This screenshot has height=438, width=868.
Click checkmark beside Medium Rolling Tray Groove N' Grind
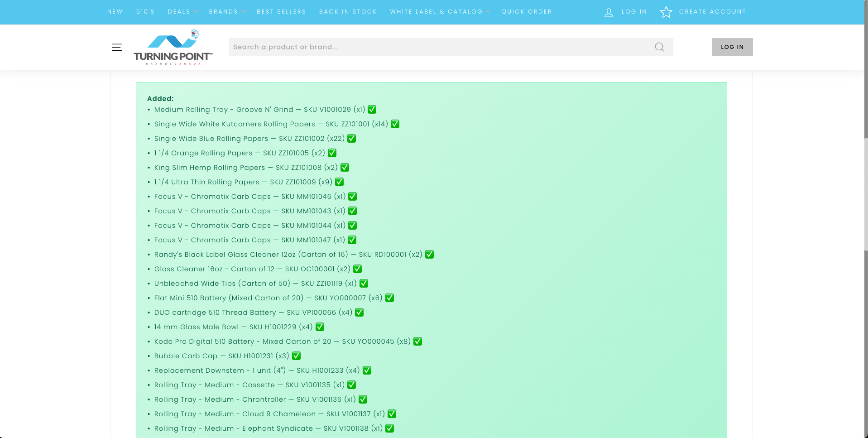point(372,110)
